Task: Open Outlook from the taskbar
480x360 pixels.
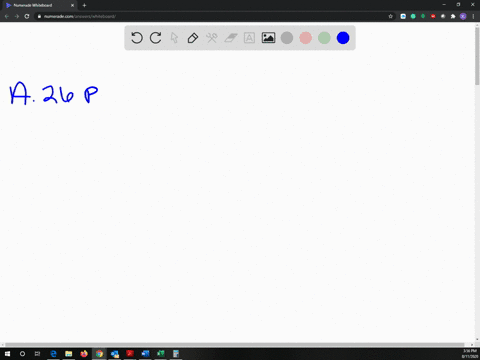Action: coord(115,354)
